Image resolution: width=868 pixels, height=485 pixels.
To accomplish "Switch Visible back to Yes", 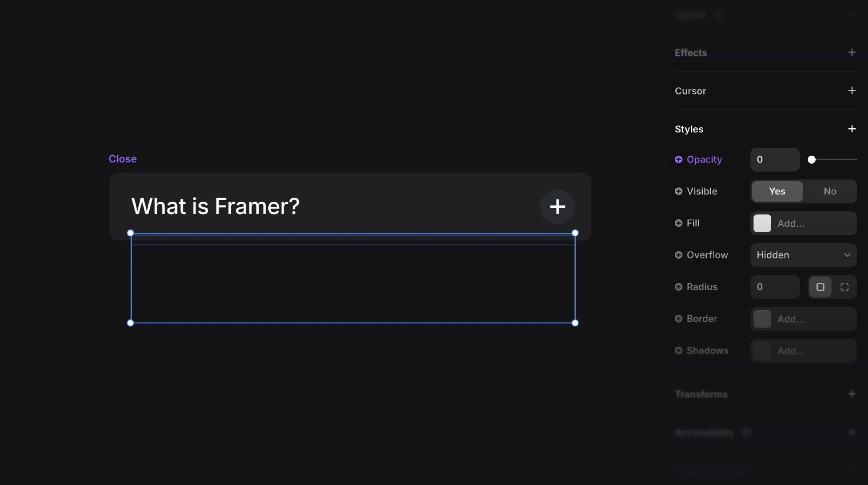I will pyautogui.click(x=776, y=191).
